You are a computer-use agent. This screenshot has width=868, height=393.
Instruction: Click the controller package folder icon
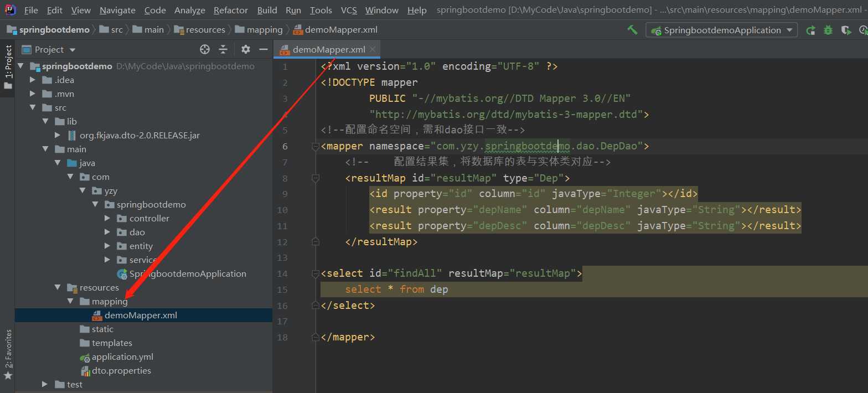coord(122,219)
